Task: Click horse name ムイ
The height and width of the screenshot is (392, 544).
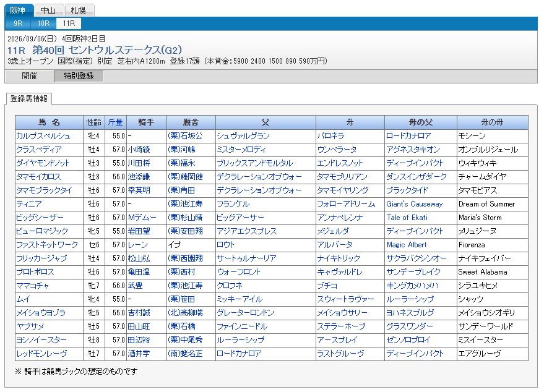Action: click(24, 299)
